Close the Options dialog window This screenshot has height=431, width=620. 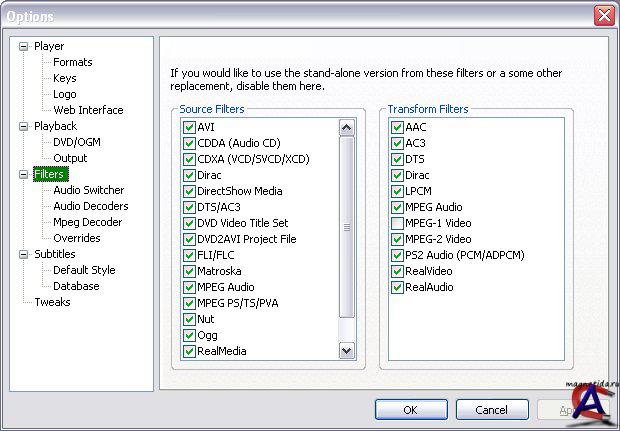pos(603,16)
